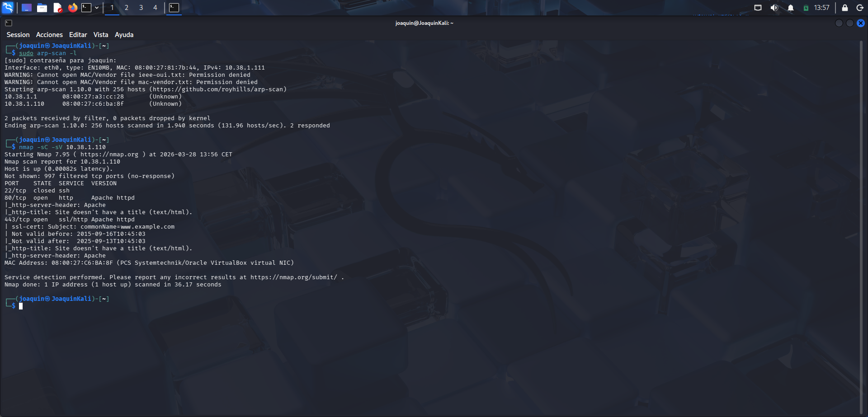Lock the screen using the padlock icon

tap(844, 8)
